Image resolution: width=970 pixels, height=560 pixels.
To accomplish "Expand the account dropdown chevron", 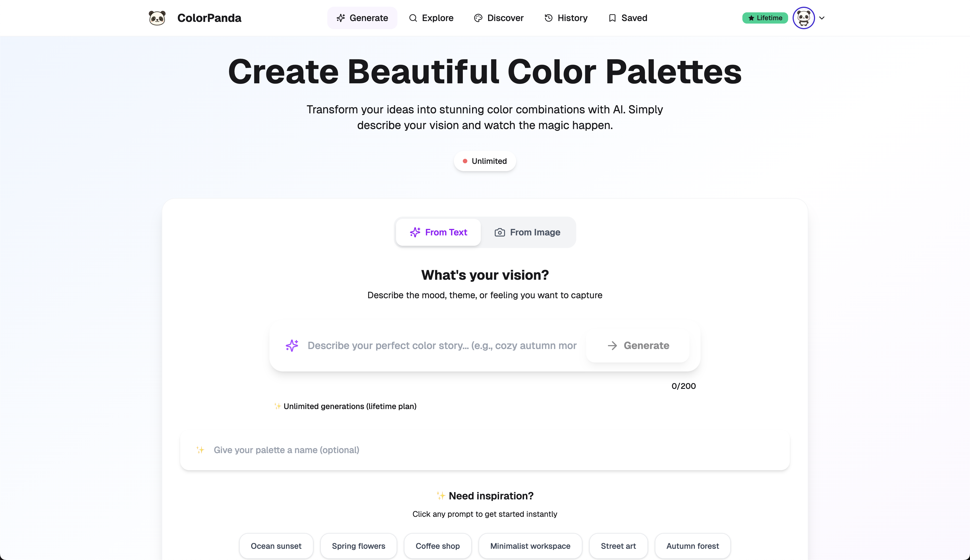I will [822, 18].
